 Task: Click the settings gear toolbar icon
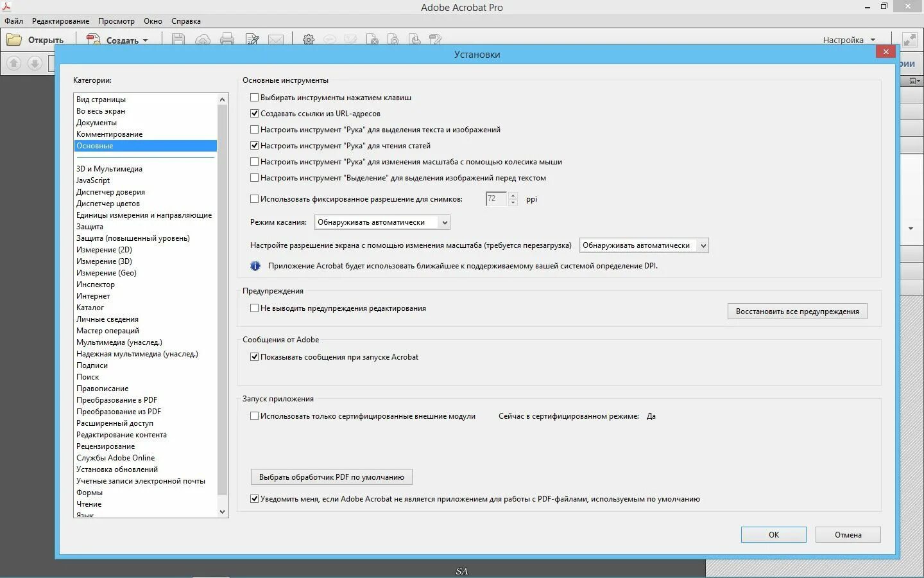[309, 39]
